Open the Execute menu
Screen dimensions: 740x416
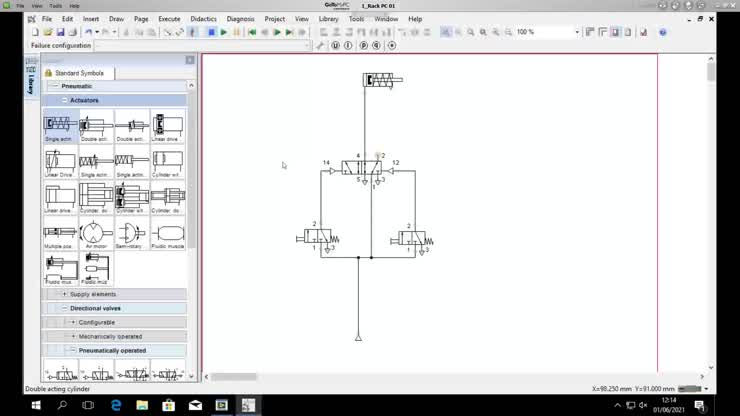tap(169, 19)
